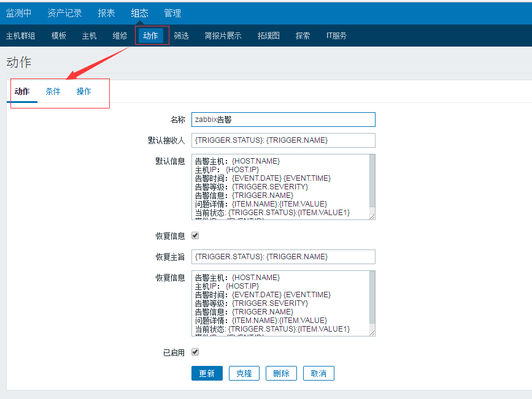Screen dimensions: 532x399
Task: Click the 名称 field containing zabbix告警
Action: [x=283, y=120]
